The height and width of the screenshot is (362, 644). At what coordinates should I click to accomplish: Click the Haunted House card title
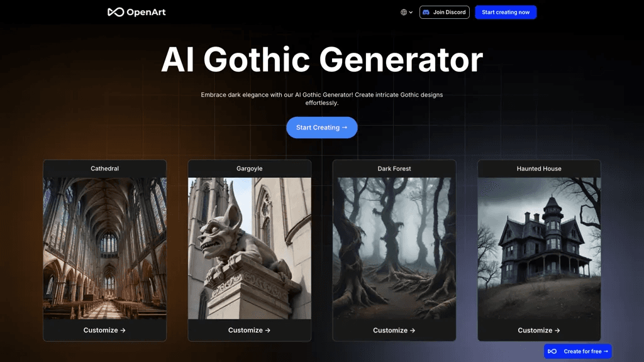[x=539, y=168]
